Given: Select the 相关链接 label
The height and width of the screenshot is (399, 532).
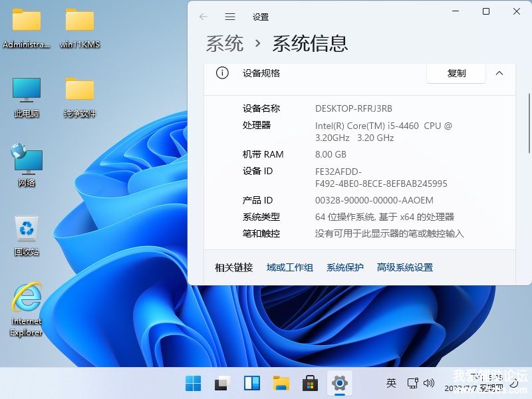Looking at the screenshot, I should click(x=234, y=267).
